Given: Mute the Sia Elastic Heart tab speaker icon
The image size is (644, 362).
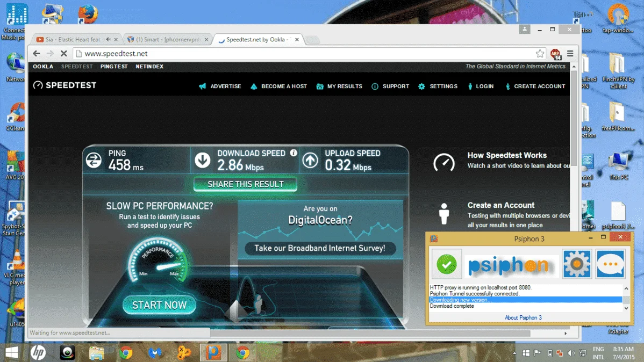Looking at the screenshot, I should point(108,39).
